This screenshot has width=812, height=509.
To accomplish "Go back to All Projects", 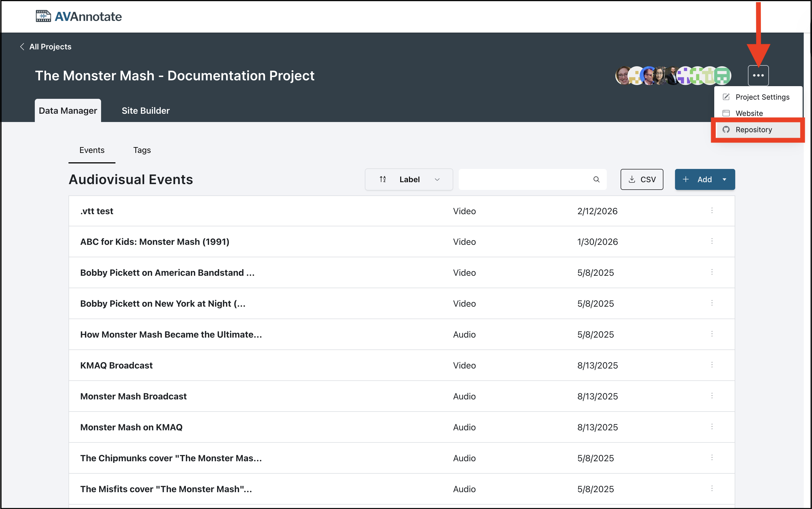I will [46, 47].
